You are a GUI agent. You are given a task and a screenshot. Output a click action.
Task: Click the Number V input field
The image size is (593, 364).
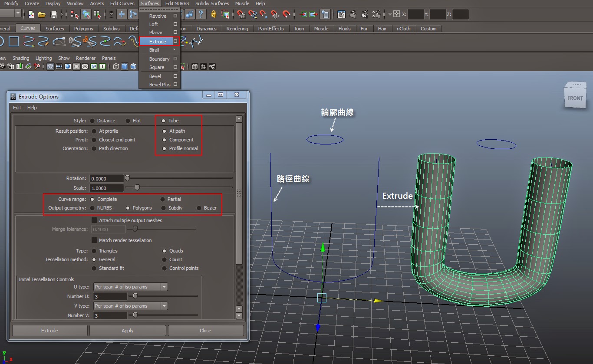point(110,315)
